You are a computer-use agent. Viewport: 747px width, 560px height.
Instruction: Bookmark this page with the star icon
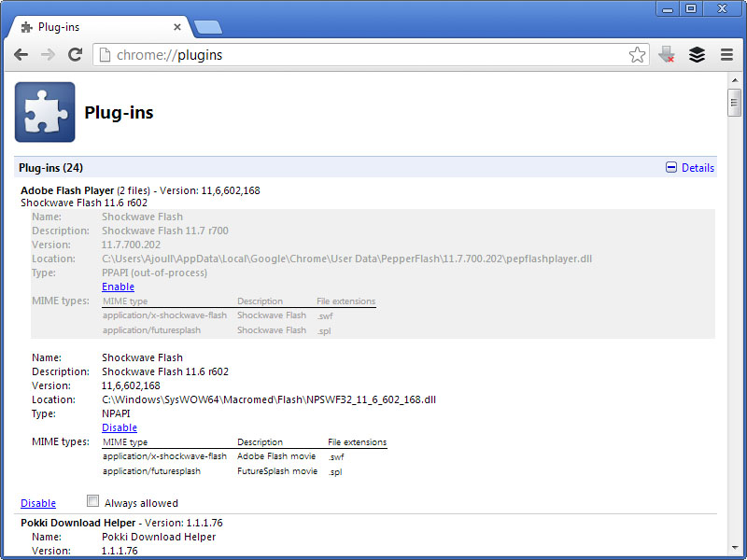click(637, 55)
